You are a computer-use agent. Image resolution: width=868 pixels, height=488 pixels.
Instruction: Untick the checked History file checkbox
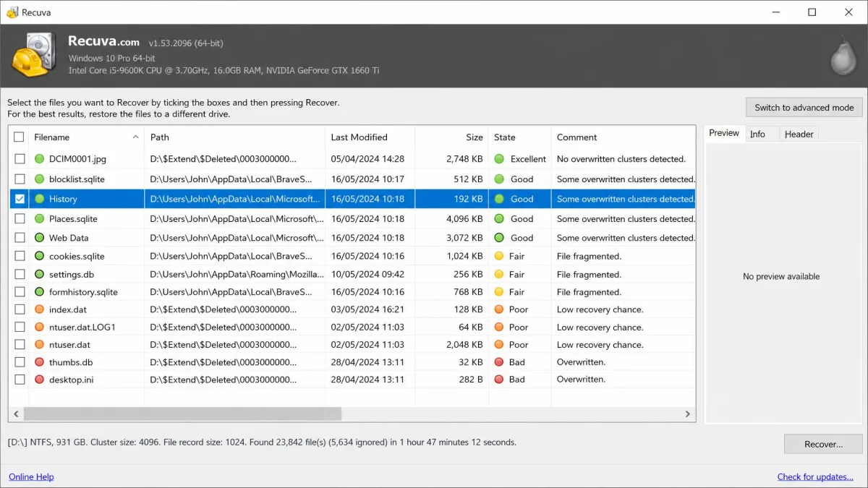click(20, 199)
